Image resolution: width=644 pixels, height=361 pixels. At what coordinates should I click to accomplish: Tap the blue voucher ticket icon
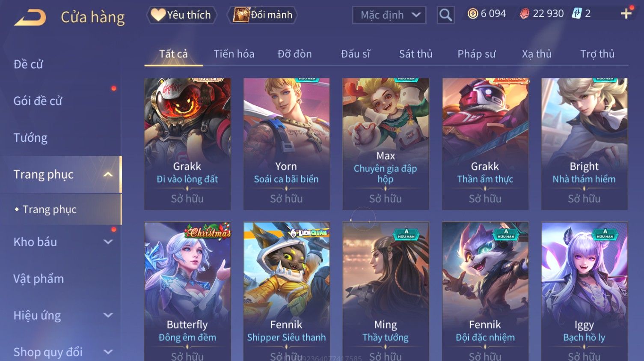click(577, 14)
